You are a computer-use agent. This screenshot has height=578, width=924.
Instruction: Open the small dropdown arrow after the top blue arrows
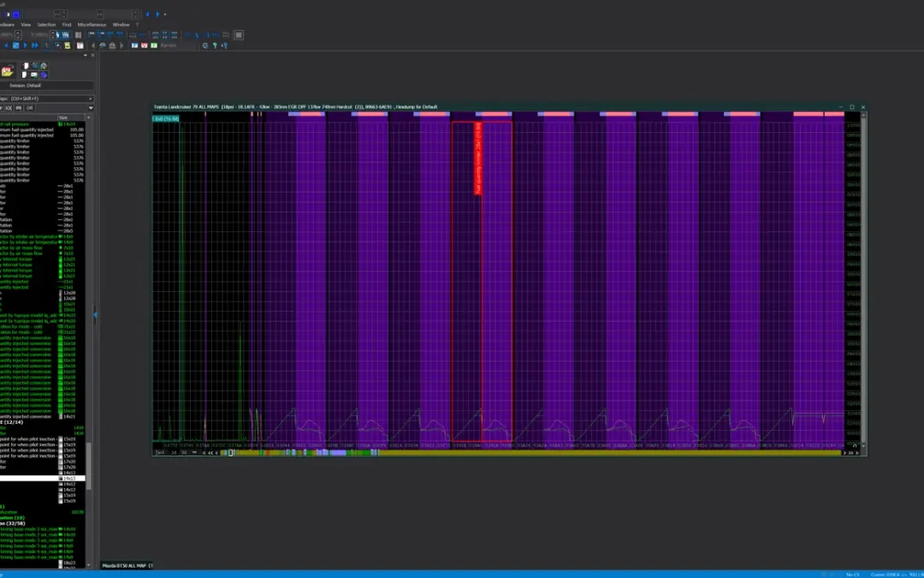pyautogui.click(x=165, y=15)
